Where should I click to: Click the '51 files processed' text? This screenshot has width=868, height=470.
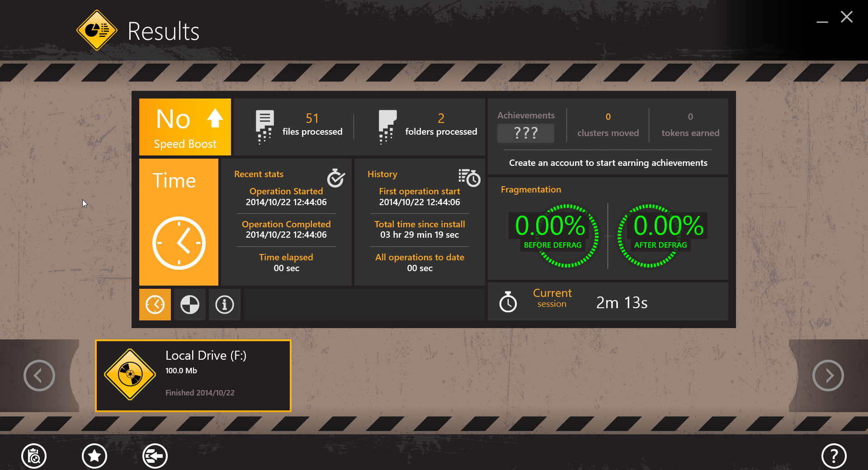[x=312, y=125]
